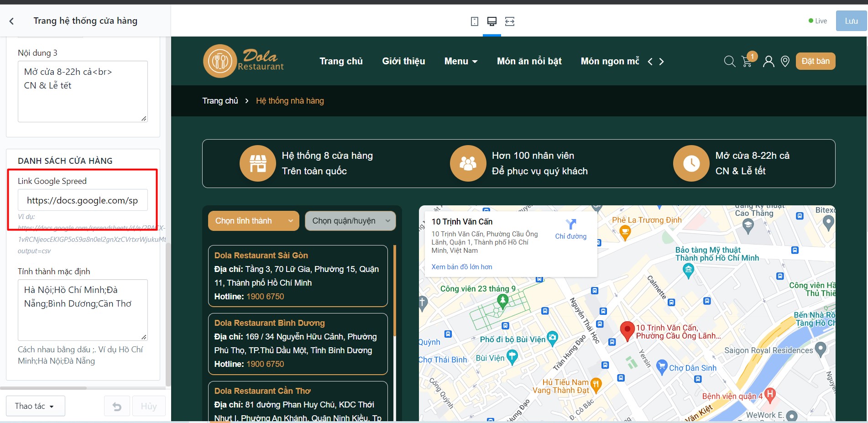
Task: Switch to mobile preview icon
Action: point(475,21)
